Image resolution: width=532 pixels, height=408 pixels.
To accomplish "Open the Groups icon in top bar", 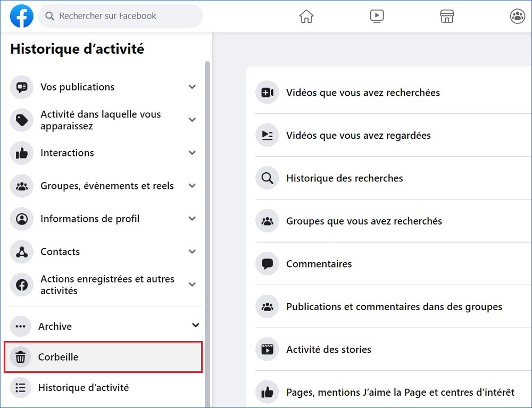I will [x=517, y=16].
